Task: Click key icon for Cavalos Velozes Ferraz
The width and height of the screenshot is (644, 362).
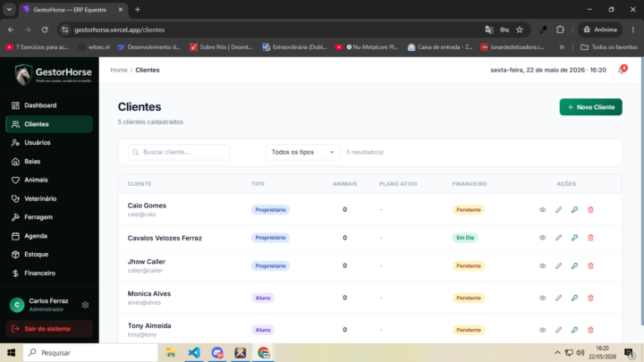Action: coord(574,238)
